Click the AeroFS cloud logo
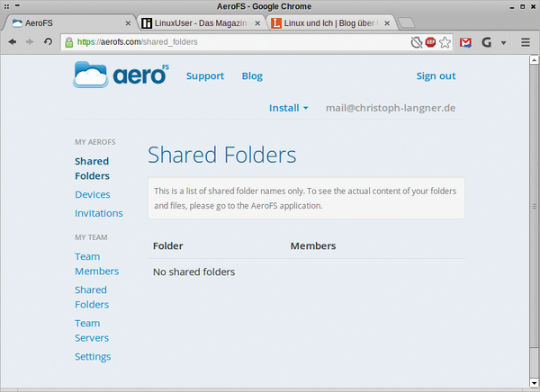540x392 pixels. click(120, 76)
